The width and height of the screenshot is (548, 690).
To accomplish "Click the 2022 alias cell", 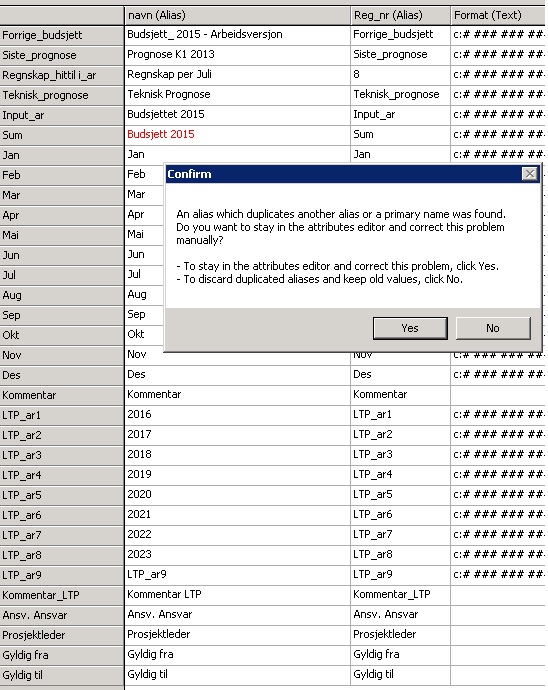I will [238, 535].
